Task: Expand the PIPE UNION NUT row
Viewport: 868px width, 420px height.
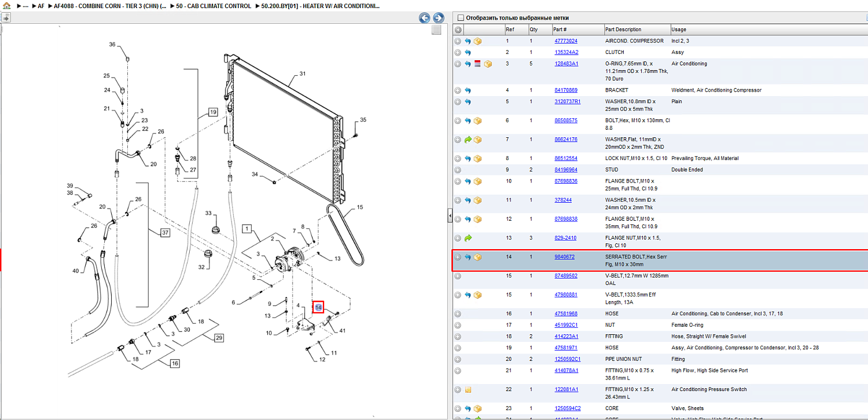Action: (458, 359)
